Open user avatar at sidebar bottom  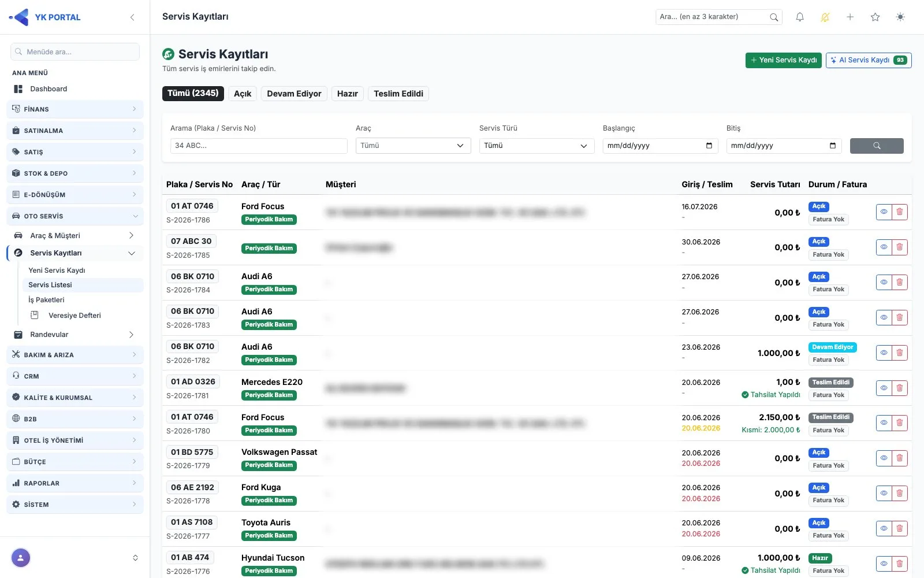21,558
